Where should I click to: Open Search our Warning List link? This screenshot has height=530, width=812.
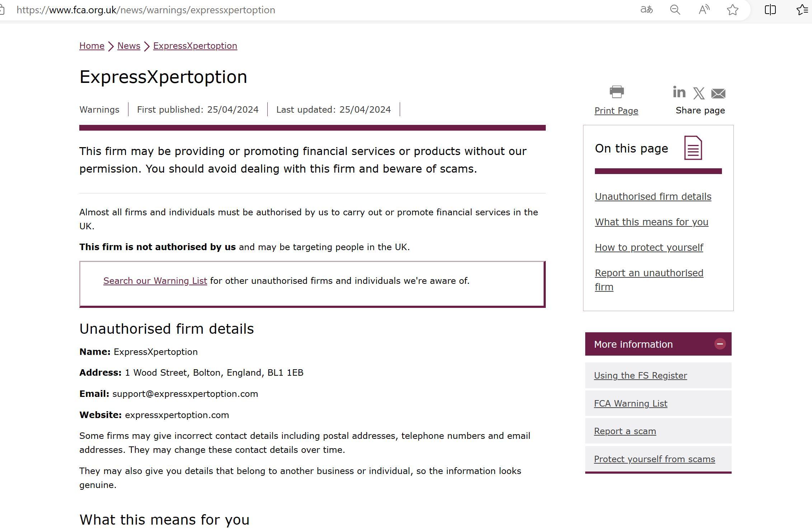155,281
